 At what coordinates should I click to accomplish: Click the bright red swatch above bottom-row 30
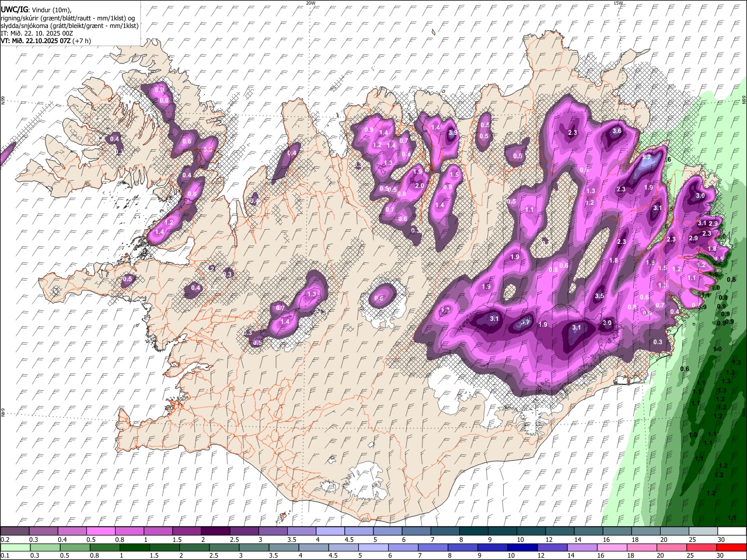(732, 548)
